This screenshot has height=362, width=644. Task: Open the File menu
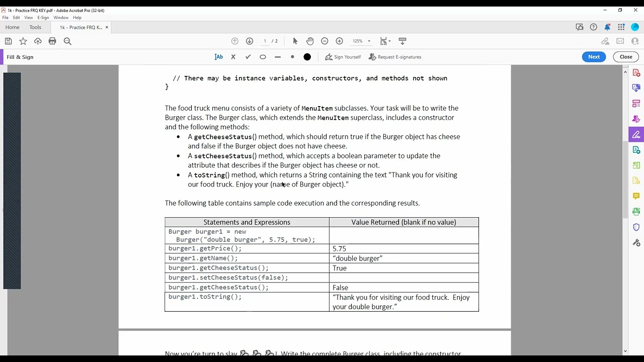coord(6,18)
